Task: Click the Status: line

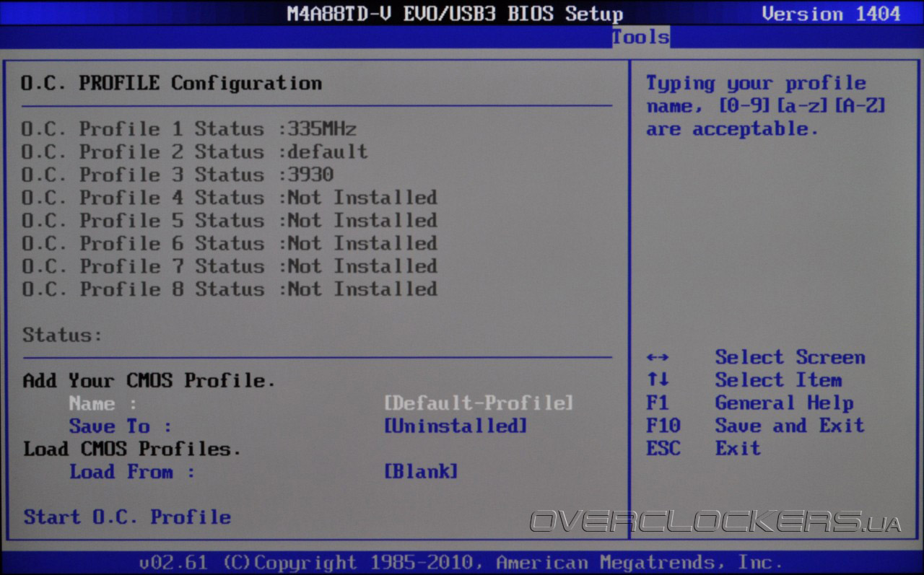Action: (63, 335)
